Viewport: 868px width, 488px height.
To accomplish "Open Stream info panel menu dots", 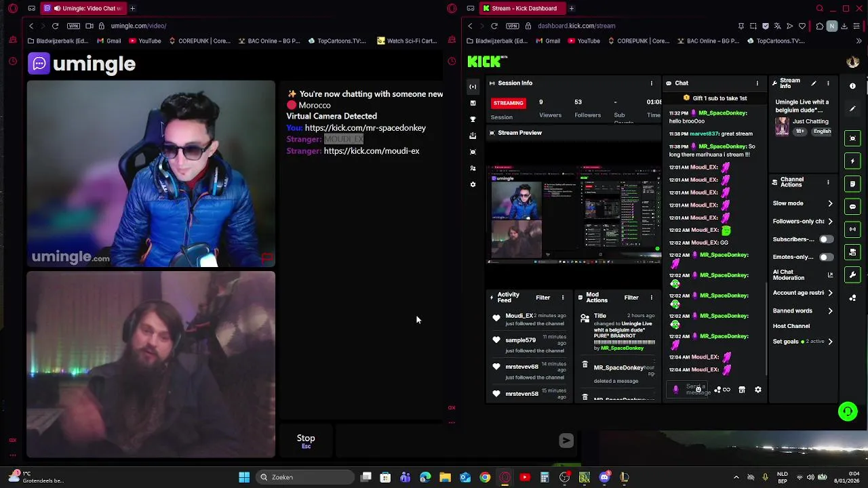I will pos(828,83).
